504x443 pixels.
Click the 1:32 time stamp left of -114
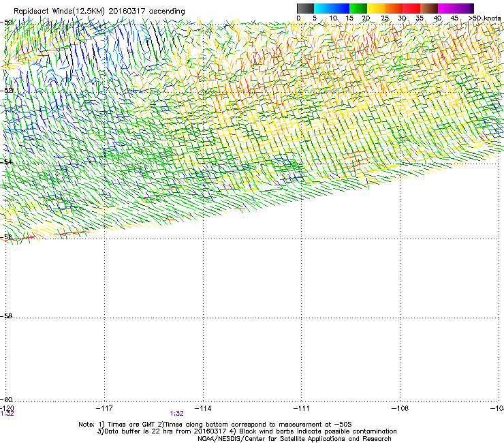click(x=177, y=414)
